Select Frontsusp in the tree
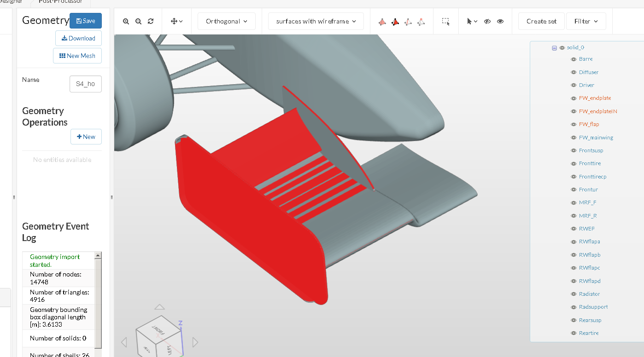The width and height of the screenshot is (644, 357). [591, 150]
